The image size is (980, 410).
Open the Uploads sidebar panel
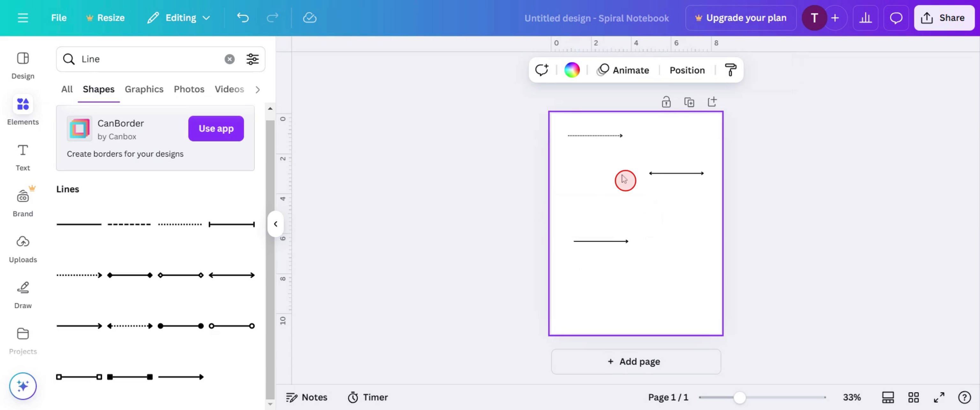click(x=23, y=249)
